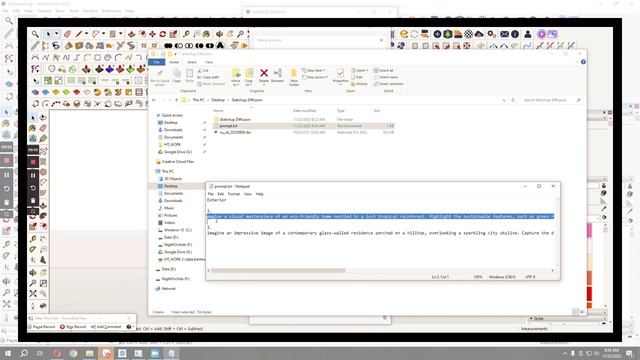Click Creative Cloud Files in navigation pane
Viewport: 640px width, 360px height.
177,162
